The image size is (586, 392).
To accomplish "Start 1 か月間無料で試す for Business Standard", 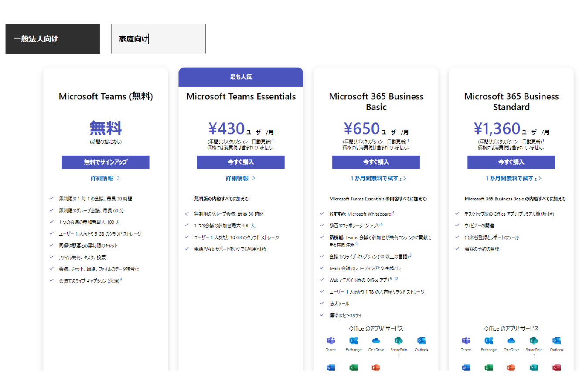I will click(x=513, y=179).
